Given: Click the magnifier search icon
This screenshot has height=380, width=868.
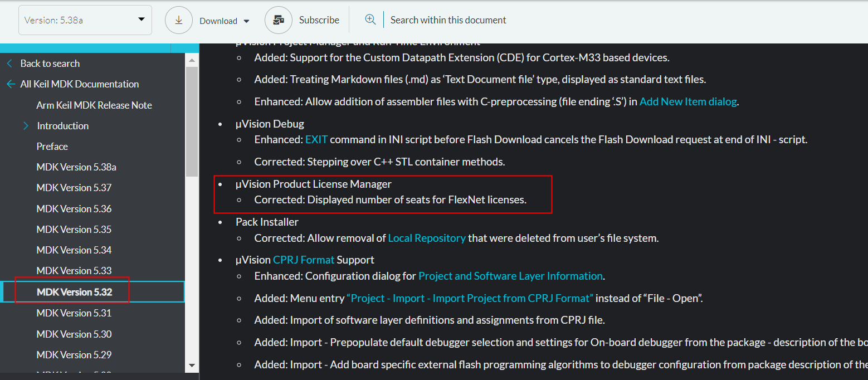Looking at the screenshot, I should (x=370, y=20).
